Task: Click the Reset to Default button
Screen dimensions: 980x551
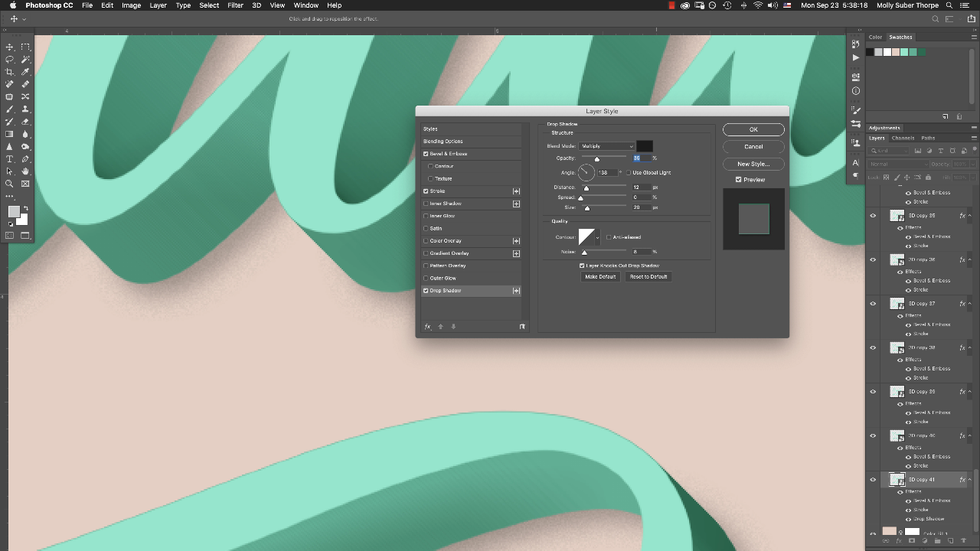Action: click(x=648, y=277)
